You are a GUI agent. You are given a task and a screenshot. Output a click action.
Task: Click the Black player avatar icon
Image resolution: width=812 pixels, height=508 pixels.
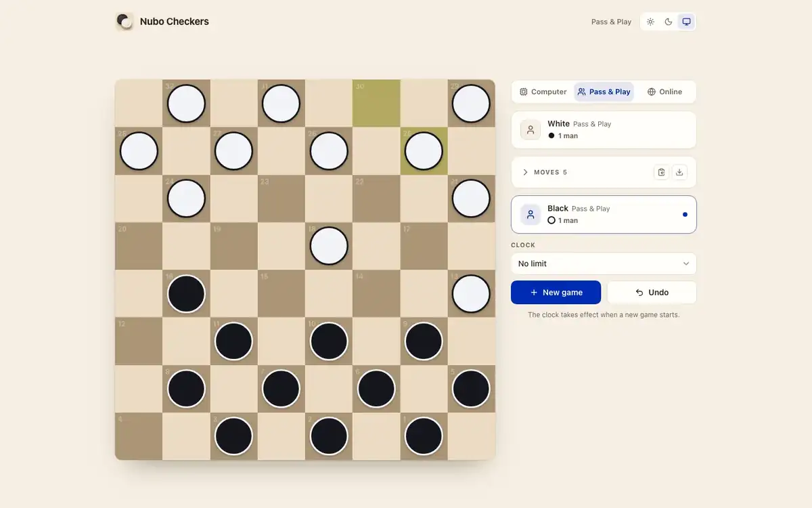pos(531,215)
